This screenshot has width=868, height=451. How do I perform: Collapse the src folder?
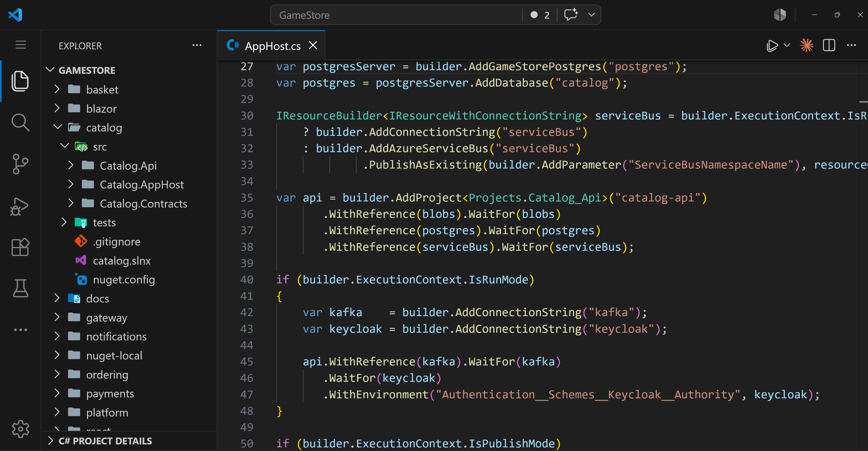pyautogui.click(x=129, y=147)
